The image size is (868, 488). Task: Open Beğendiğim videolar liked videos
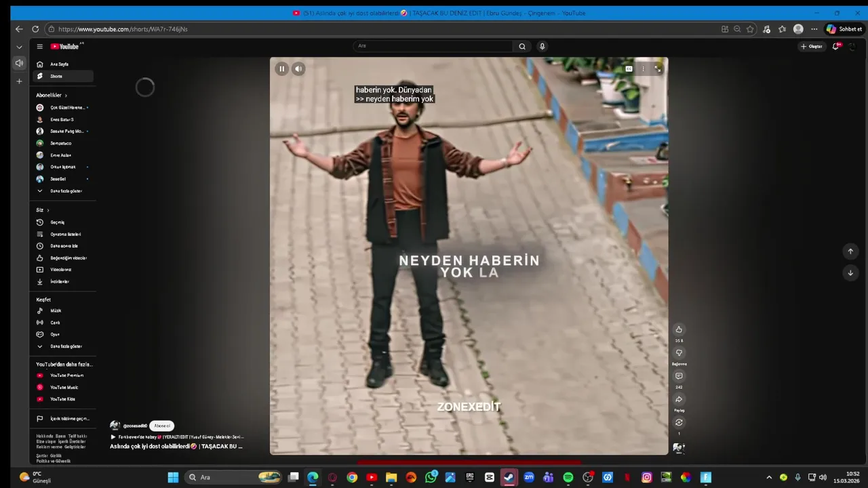[62, 258]
